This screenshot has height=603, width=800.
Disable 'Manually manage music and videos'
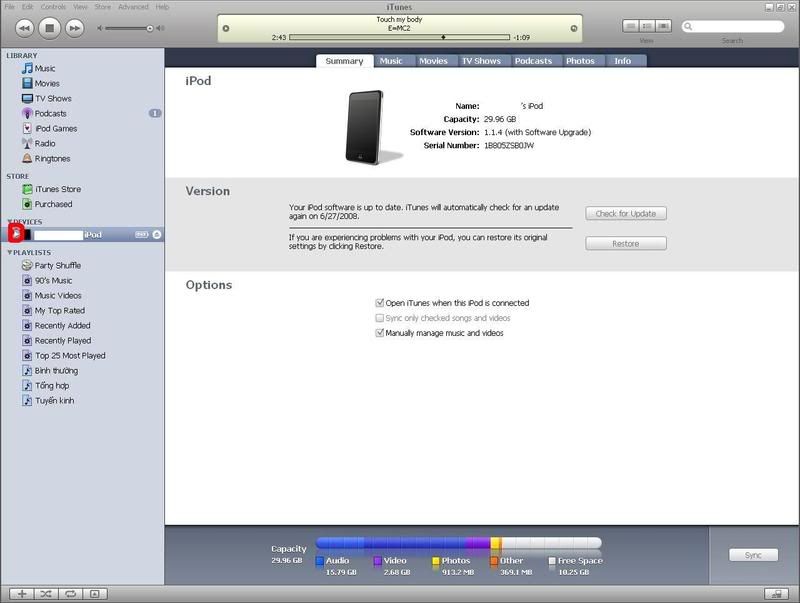(x=378, y=333)
